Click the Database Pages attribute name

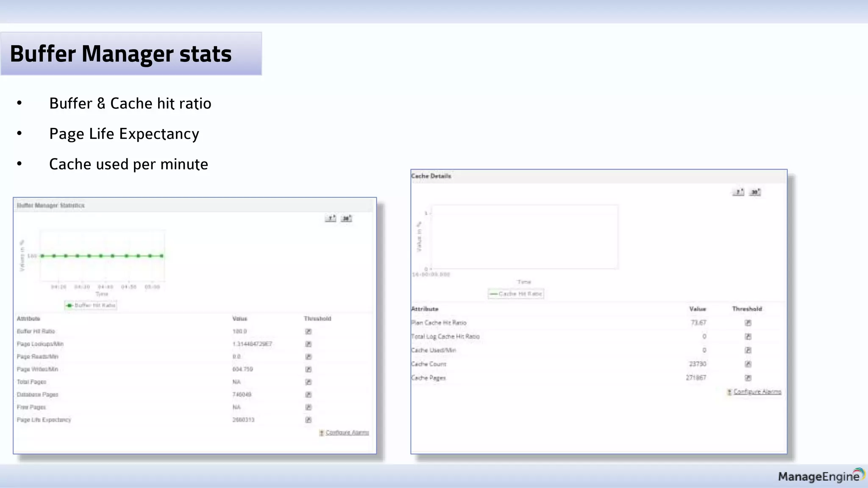(x=38, y=395)
